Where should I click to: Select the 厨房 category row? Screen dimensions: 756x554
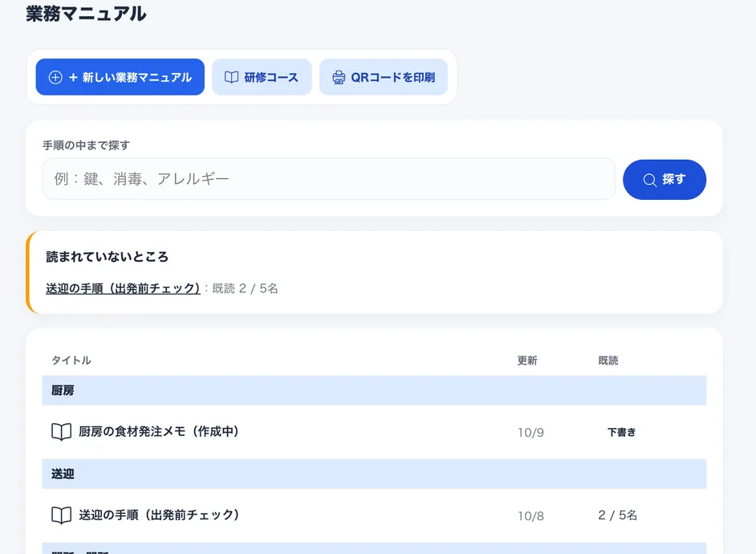click(x=374, y=390)
